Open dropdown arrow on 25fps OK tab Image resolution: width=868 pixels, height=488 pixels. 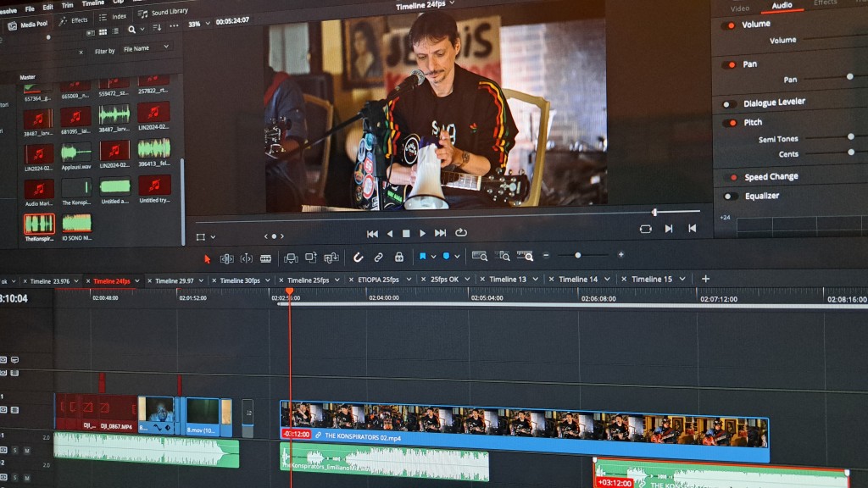[467, 280]
